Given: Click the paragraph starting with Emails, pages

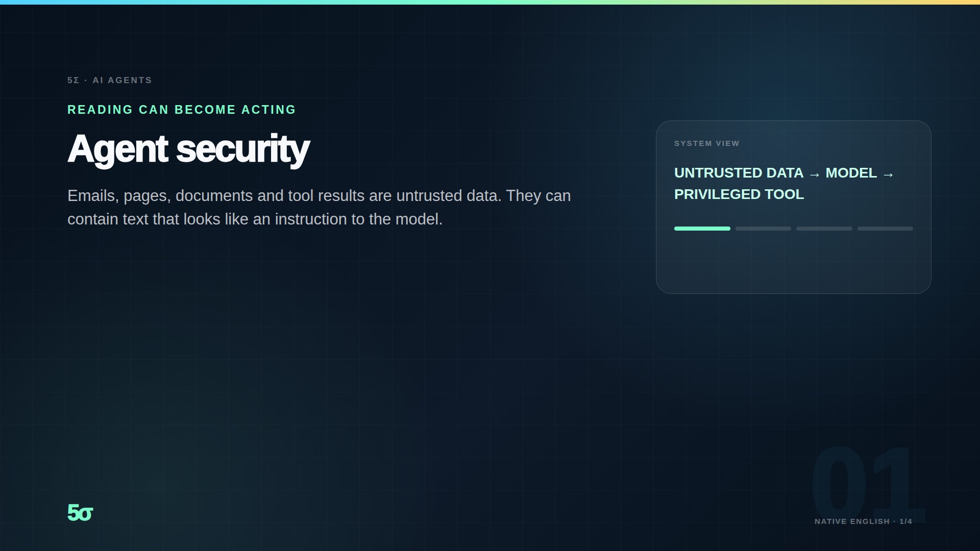Looking at the screenshot, I should 319,207.
